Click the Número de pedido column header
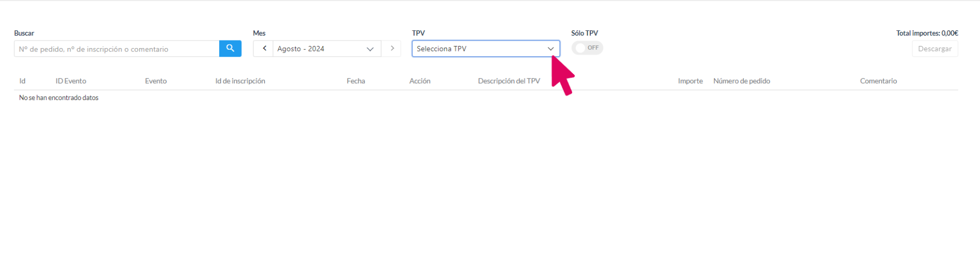This screenshot has width=980, height=253. pos(741,81)
